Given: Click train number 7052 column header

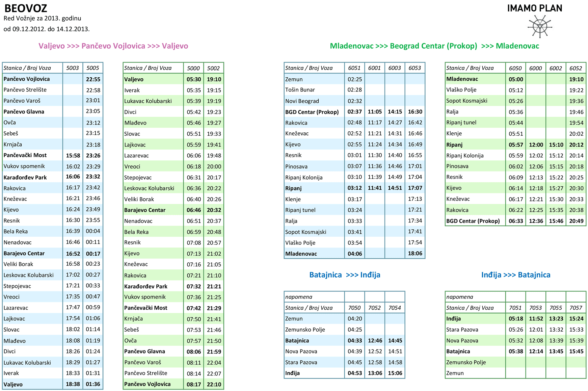Looking at the screenshot, I should (x=375, y=308).
